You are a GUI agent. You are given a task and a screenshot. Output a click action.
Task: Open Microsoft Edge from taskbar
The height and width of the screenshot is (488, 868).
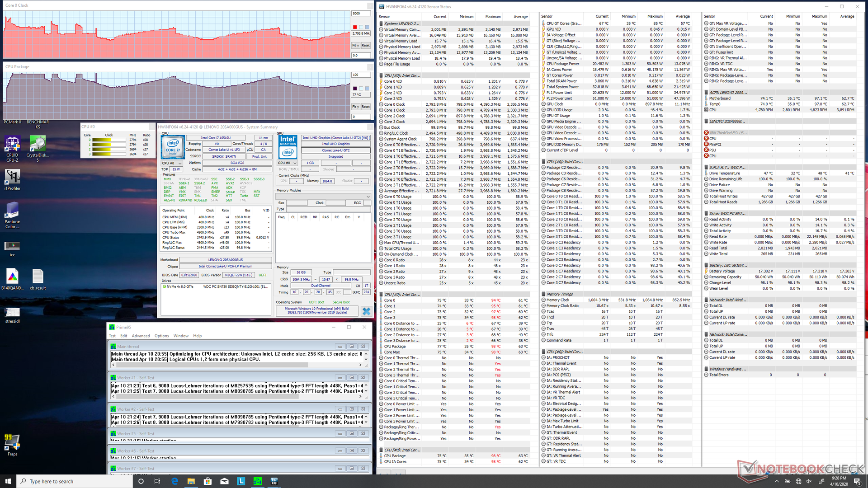[x=175, y=481]
